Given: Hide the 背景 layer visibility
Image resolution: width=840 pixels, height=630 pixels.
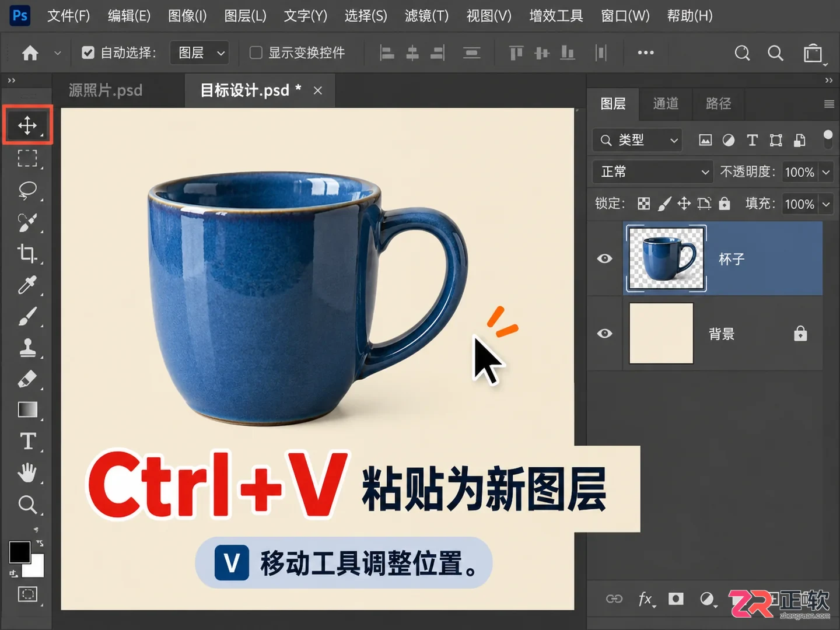Looking at the screenshot, I should coord(605,333).
